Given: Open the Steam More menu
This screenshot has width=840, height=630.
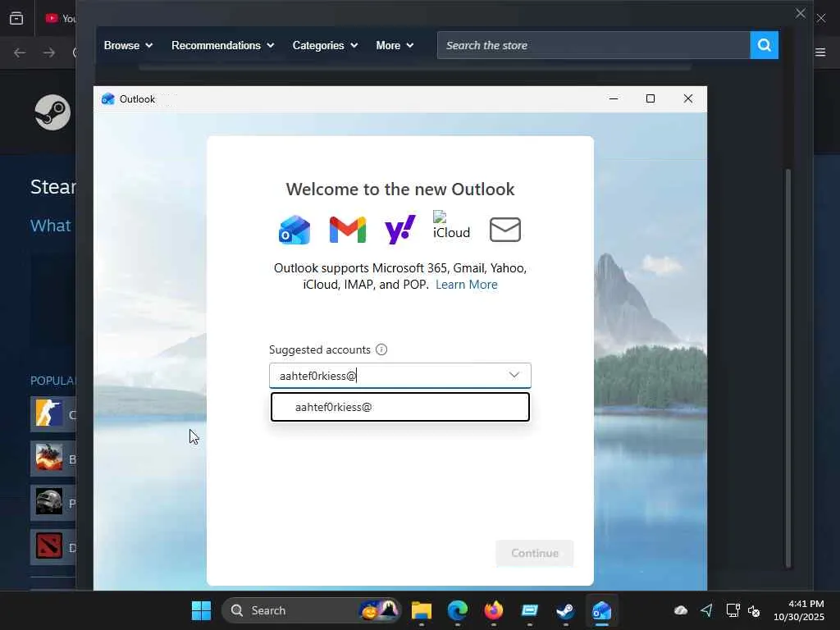Looking at the screenshot, I should tap(395, 46).
